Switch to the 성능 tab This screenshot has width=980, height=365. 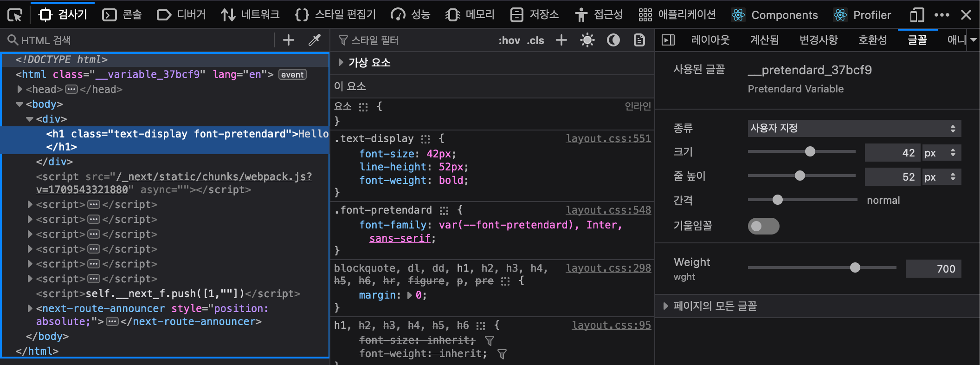[x=411, y=15]
